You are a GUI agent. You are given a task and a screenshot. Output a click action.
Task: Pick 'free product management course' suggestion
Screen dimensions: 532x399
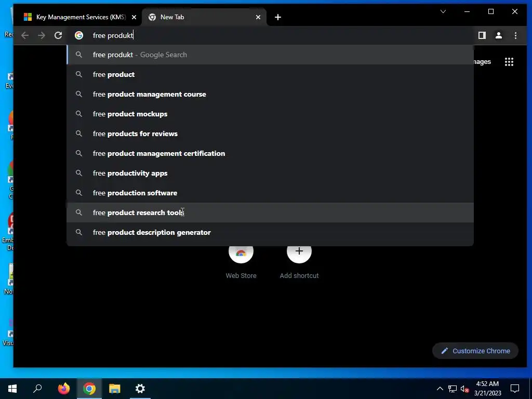[x=270, y=94]
